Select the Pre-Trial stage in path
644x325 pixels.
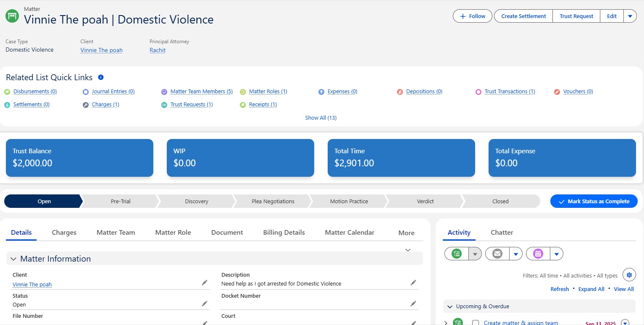pyautogui.click(x=121, y=202)
